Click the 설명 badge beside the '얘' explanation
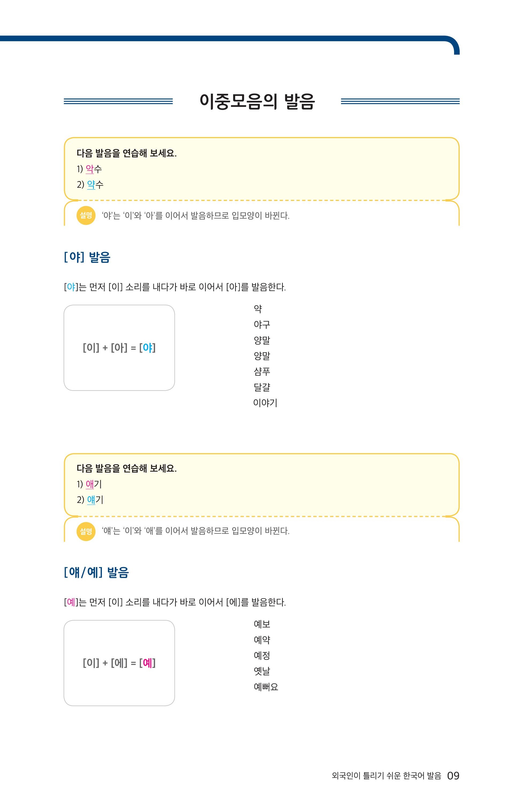523x812 pixels. [x=86, y=531]
